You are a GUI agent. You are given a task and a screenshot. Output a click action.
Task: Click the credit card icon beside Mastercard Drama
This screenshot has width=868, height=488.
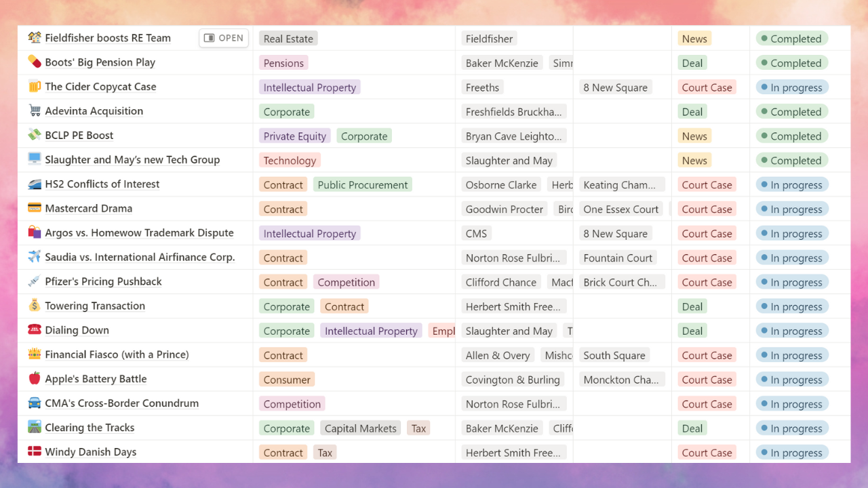click(x=35, y=209)
